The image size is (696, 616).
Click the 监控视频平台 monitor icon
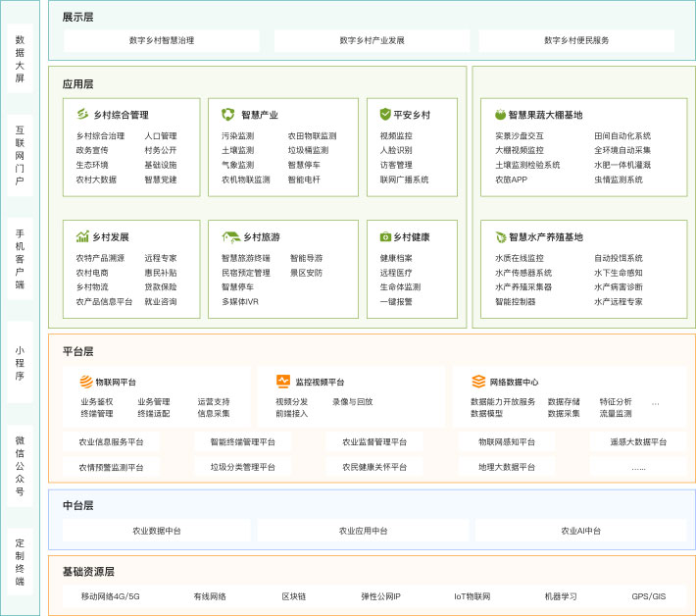tap(282, 381)
